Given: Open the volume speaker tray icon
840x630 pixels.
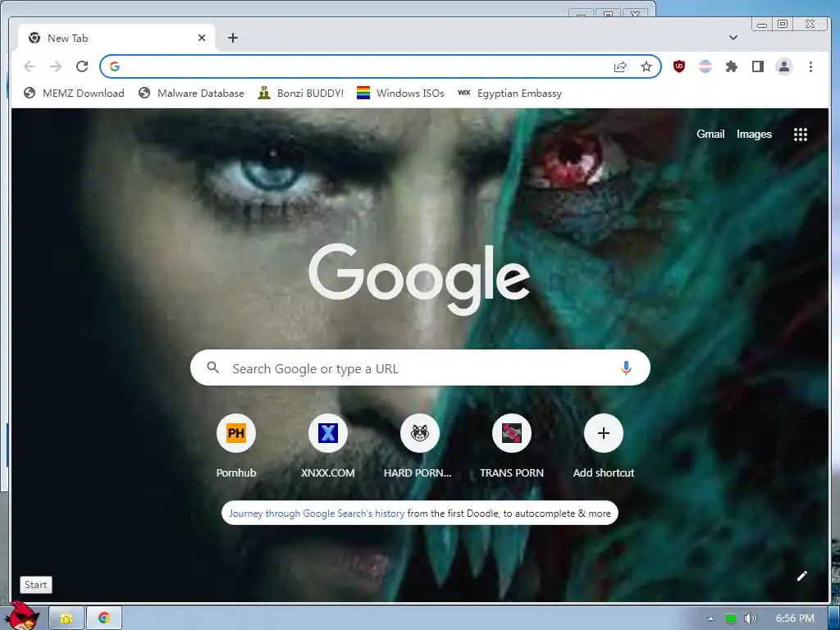Looking at the screenshot, I should coord(750,619).
